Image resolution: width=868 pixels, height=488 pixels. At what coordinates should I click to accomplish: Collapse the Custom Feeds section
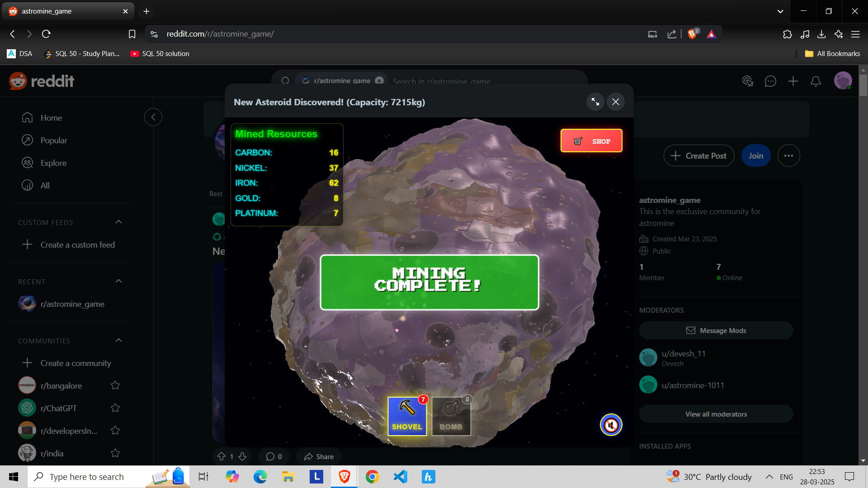pyautogui.click(x=118, y=222)
